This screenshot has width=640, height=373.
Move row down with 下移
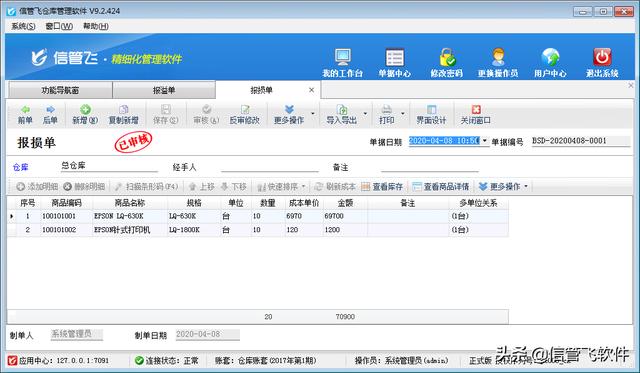(234, 186)
